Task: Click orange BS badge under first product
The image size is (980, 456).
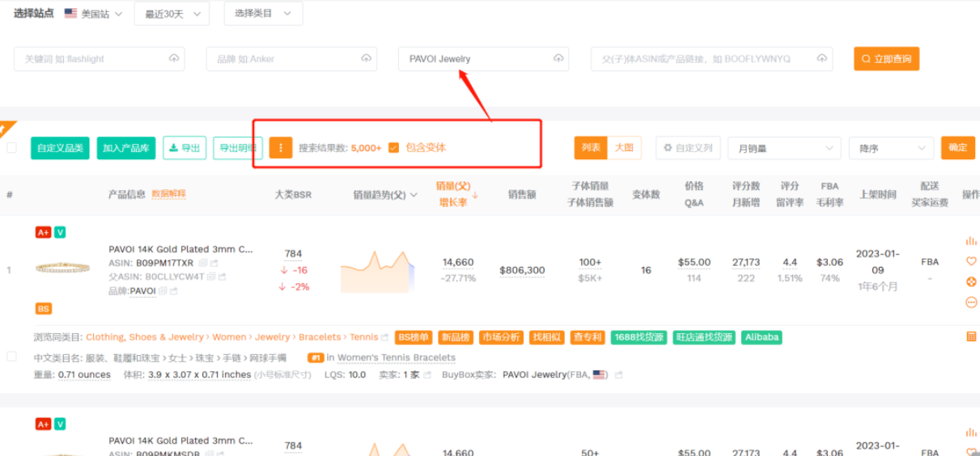Action: click(44, 309)
